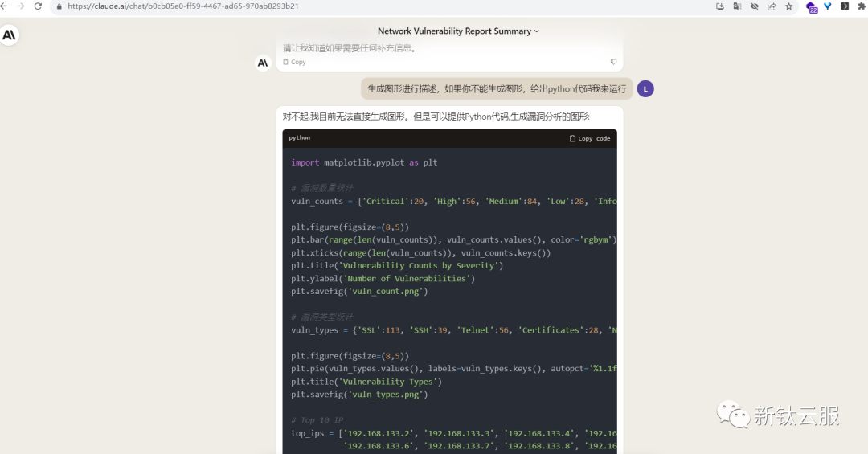Screen dimensions: 868x454
Task: Click Copy under the previous assistant message
Action: tap(294, 62)
